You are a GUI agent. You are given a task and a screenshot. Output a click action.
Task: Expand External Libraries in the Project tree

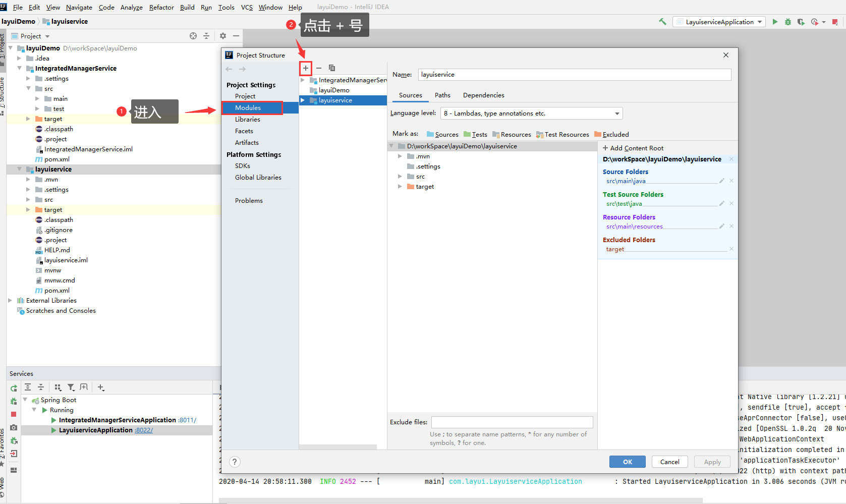[10, 300]
